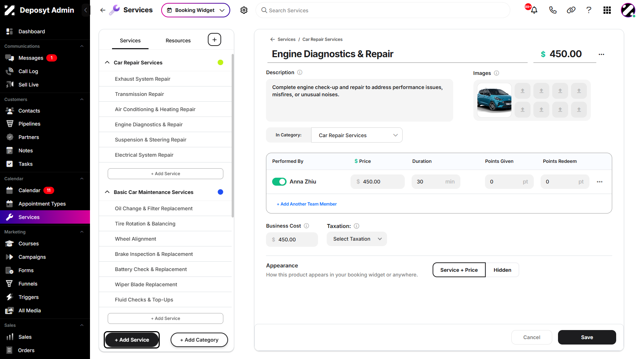Open the settings gear next to Booking Widget

click(244, 10)
